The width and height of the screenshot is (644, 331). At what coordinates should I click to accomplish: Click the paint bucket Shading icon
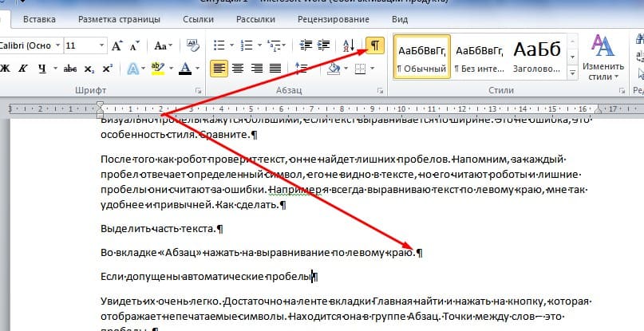333,68
